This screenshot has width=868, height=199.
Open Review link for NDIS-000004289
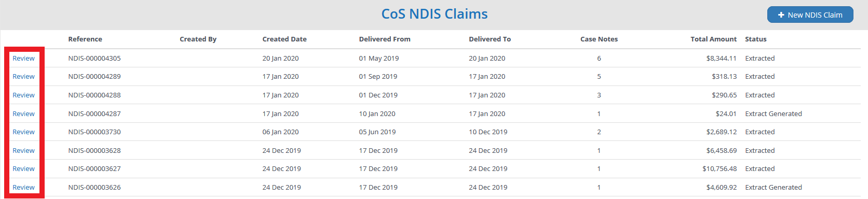pos(24,77)
